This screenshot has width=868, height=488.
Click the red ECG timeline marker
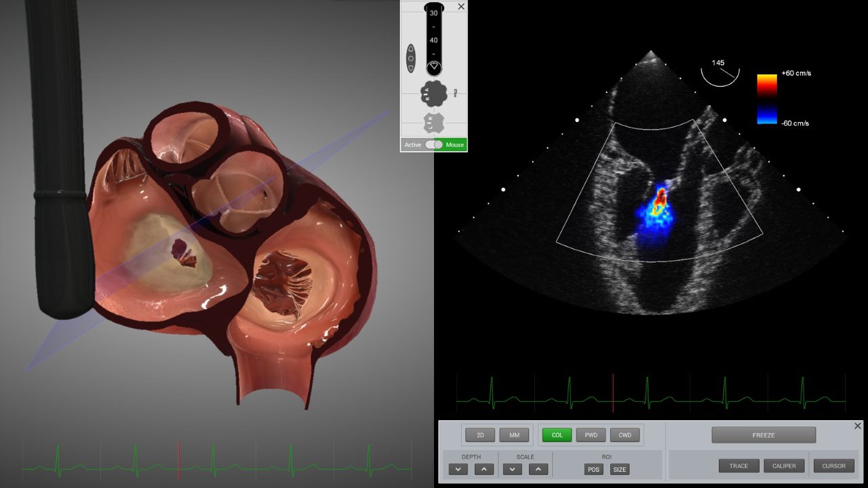613,393
